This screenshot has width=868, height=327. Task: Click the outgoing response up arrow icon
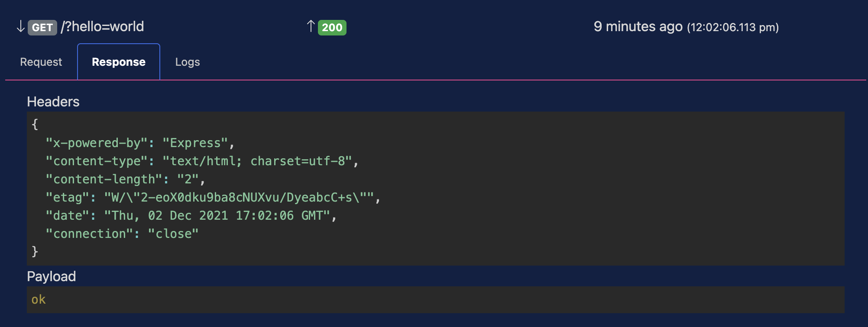point(311,26)
